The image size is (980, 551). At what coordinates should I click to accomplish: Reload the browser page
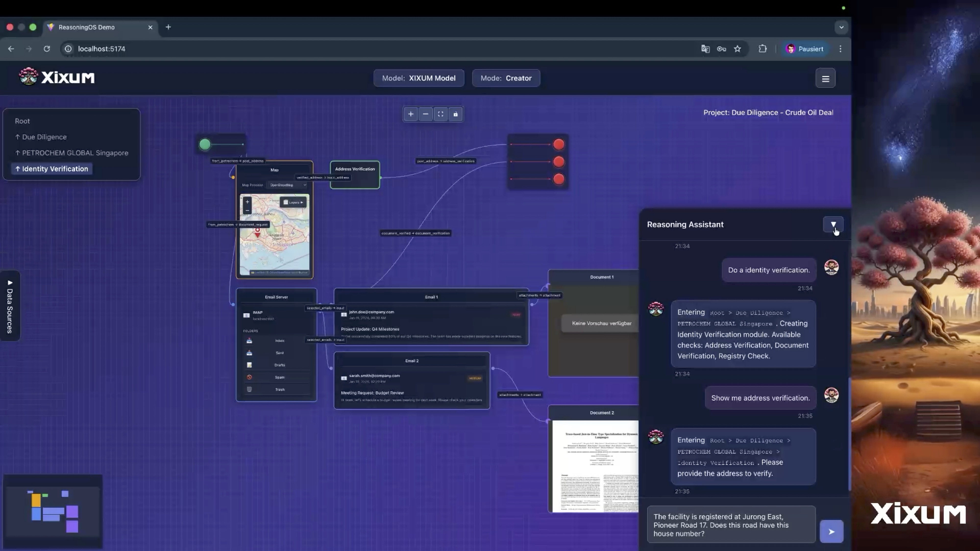47,49
